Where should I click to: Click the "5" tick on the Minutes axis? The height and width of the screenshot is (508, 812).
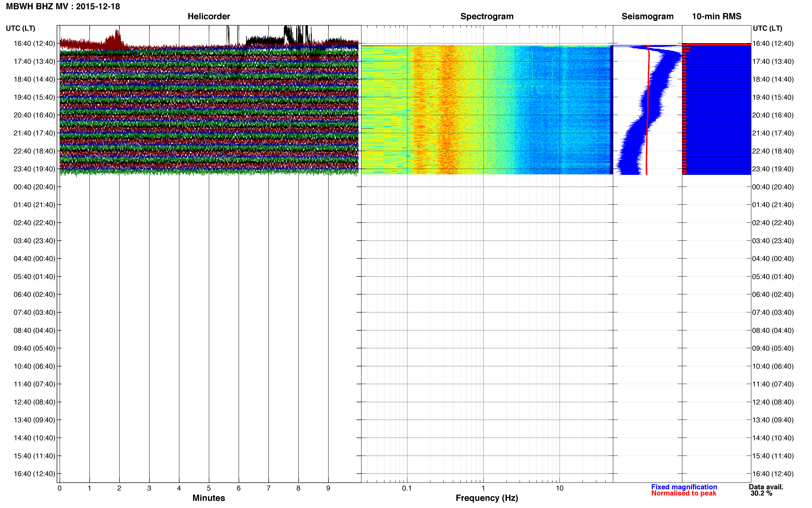pyautogui.click(x=209, y=488)
